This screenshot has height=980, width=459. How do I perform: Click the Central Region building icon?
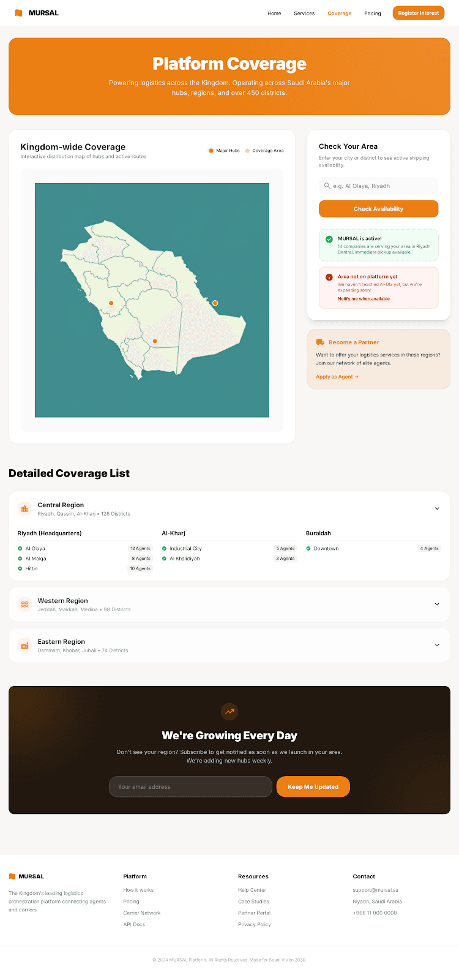coord(24,508)
